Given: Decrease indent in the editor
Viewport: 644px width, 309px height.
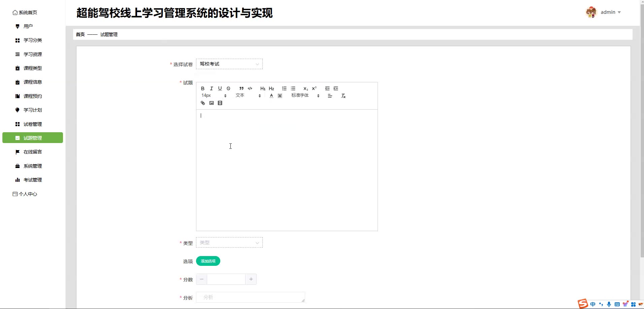Looking at the screenshot, I should pyautogui.click(x=327, y=88).
